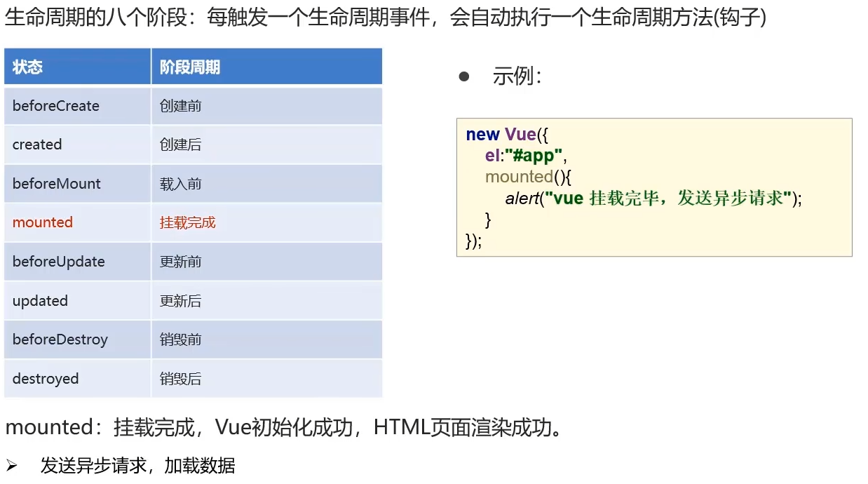
Task: Click the arrow bullet before 发送异步请求
Action: coord(12,465)
